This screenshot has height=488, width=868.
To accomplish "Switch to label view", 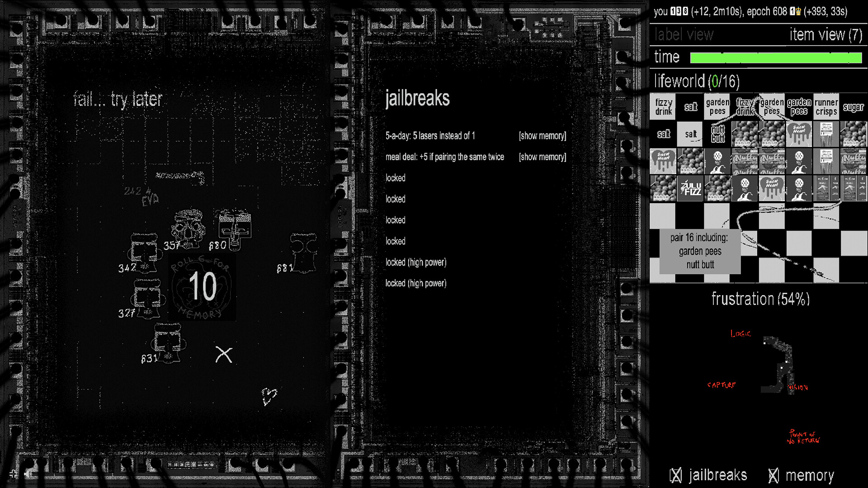I will [684, 35].
